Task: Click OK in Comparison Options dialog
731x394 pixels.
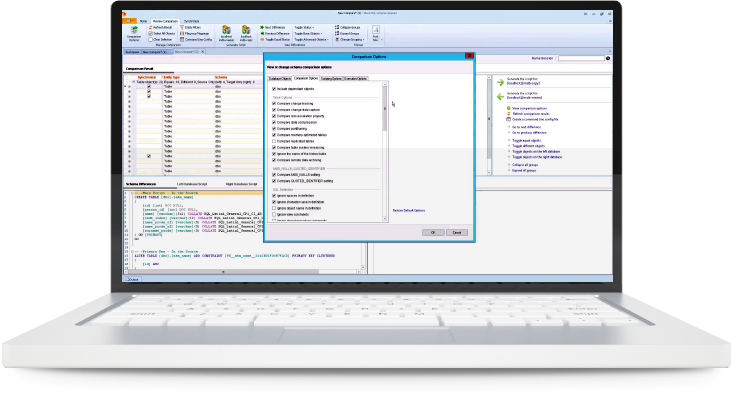Action: tap(433, 232)
